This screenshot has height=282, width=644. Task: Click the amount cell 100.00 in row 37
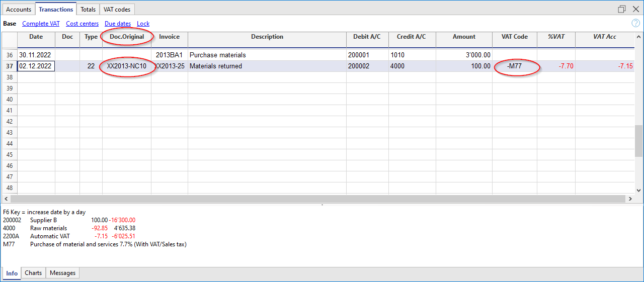pyautogui.click(x=464, y=66)
